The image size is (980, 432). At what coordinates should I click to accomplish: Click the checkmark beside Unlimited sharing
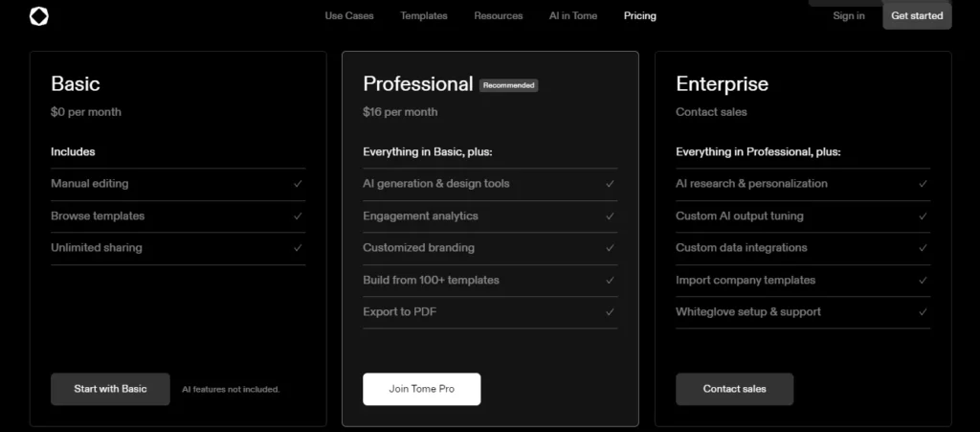[298, 247]
